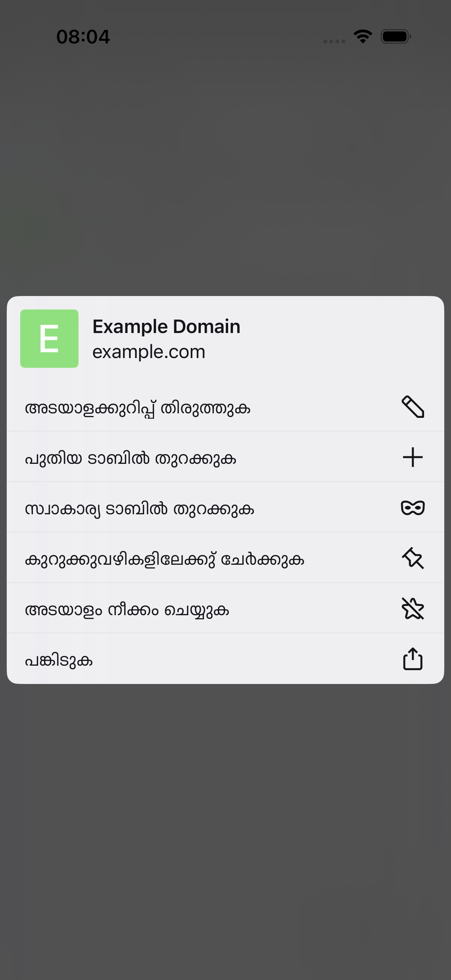Click the "Example Domain" title text
The width and height of the screenshot is (451, 980).
point(166,326)
